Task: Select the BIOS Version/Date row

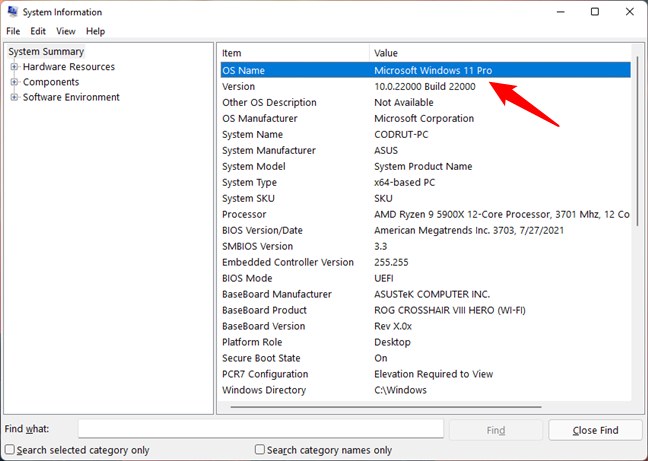Action: click(425, 230)
